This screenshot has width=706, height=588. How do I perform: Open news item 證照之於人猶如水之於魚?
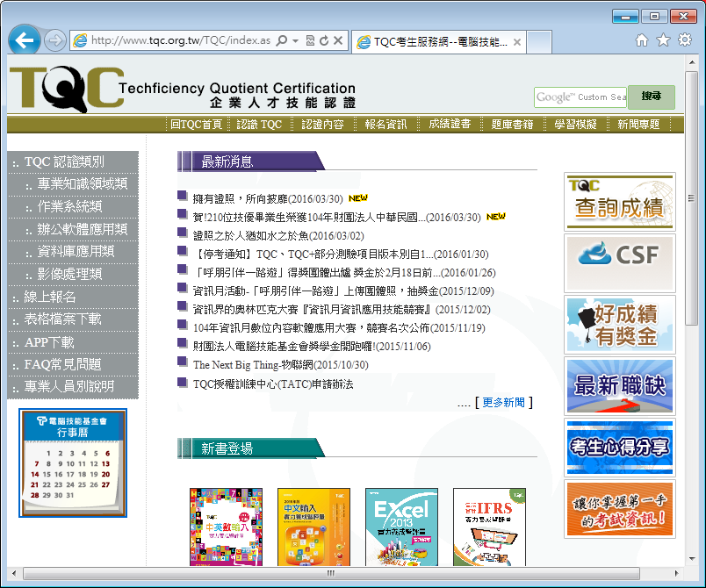(x=278, y=236)
